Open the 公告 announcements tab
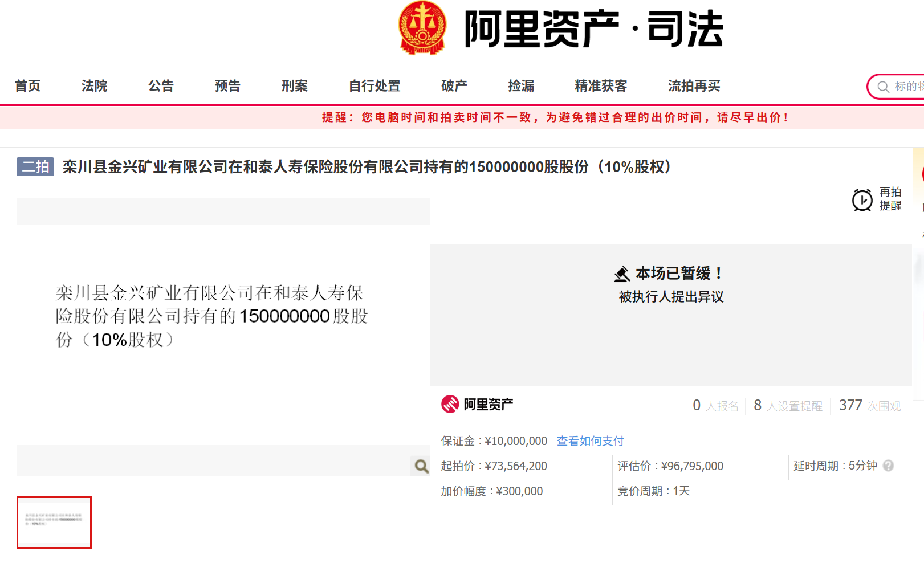This screenshot has width=924, height=575. point(161,86)
